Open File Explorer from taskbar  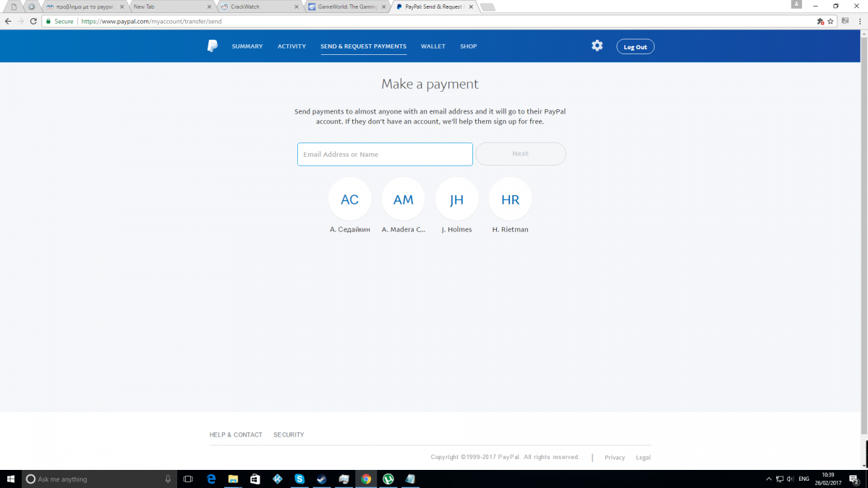point(234,479)
